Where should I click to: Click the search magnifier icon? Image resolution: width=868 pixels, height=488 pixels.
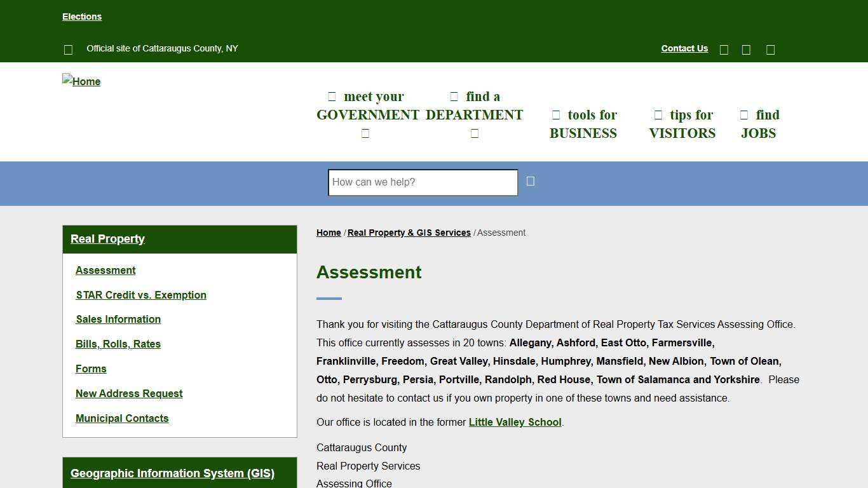(531, 181)
